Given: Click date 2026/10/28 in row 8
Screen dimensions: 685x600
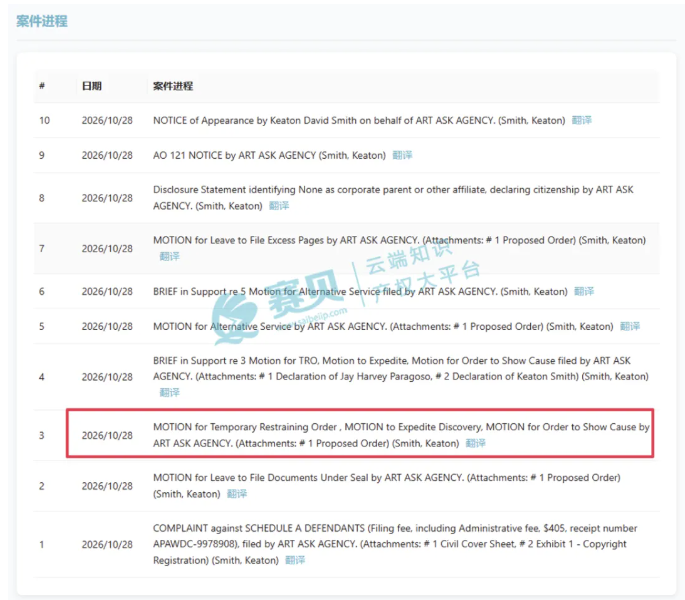Looking at the screenshot, I should tap(107, 198).
